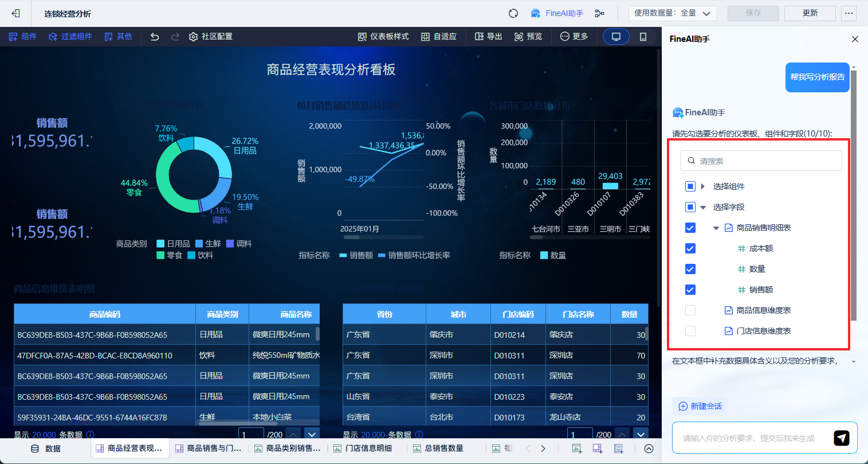Open the 总销售数量 tab
Viewport: 868px width, 464px height.
click(x=438, y=449)
